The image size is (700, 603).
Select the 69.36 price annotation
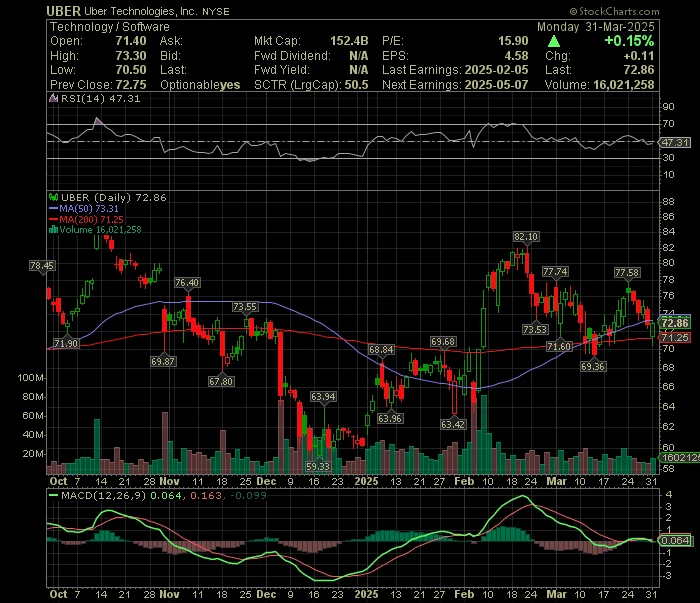pos(593,366)
